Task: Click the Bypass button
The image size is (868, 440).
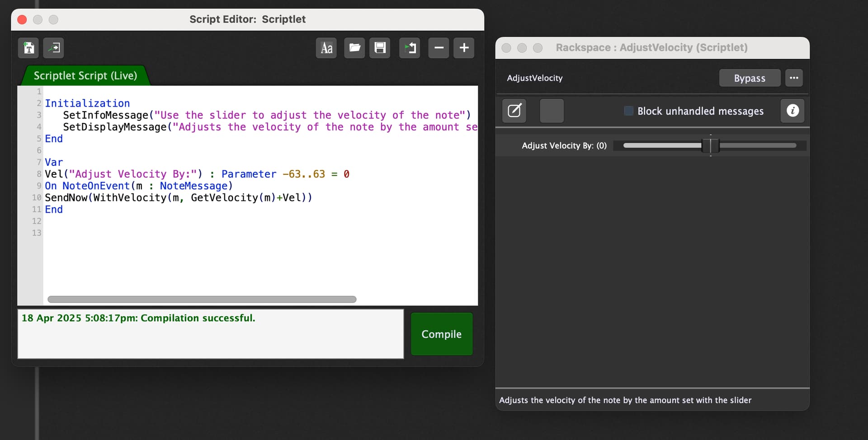Action: (750, 78)
